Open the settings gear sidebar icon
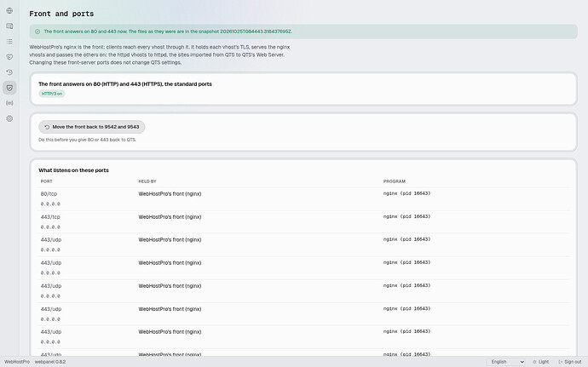Screen dimensions: 588x367 point(9,119)
